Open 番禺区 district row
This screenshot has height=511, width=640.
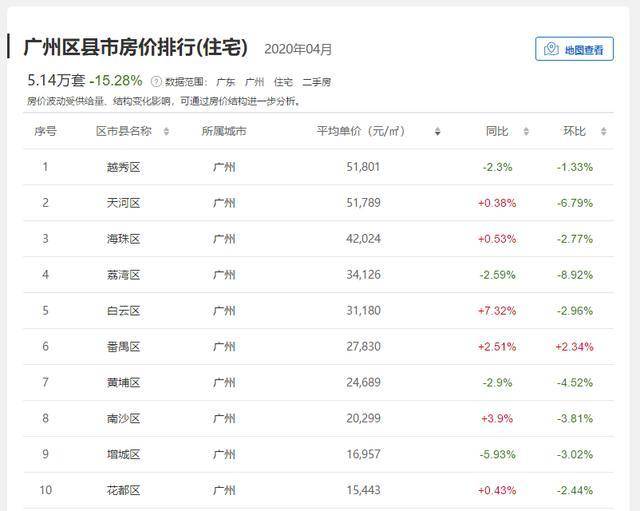point(124,347)
